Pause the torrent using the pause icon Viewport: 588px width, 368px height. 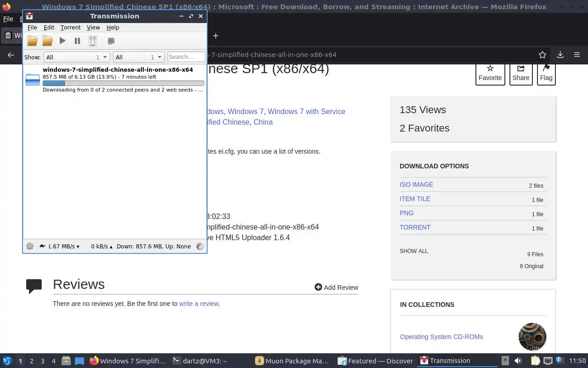pos(78,41)
